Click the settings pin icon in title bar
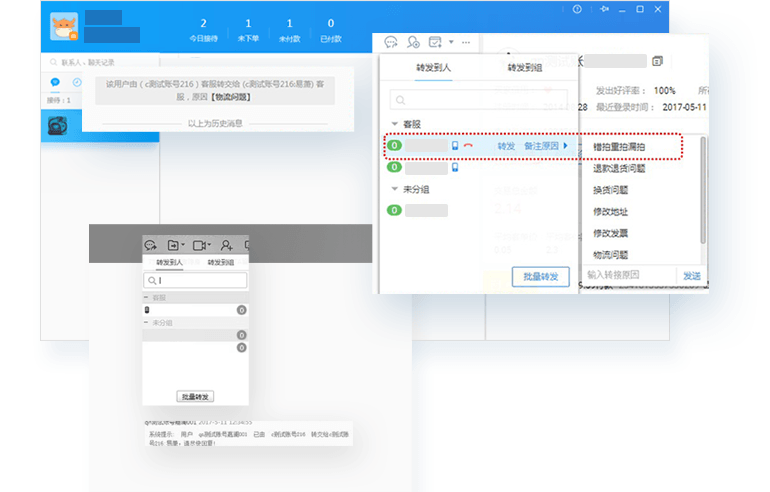Screen dimensions: 770x492 (605, 9)
